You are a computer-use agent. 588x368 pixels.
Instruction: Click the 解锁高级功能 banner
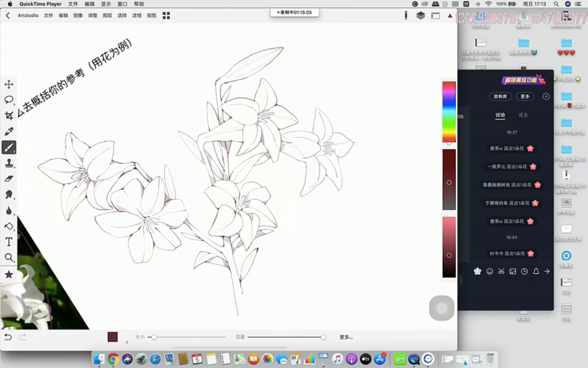tap(523, 80)
